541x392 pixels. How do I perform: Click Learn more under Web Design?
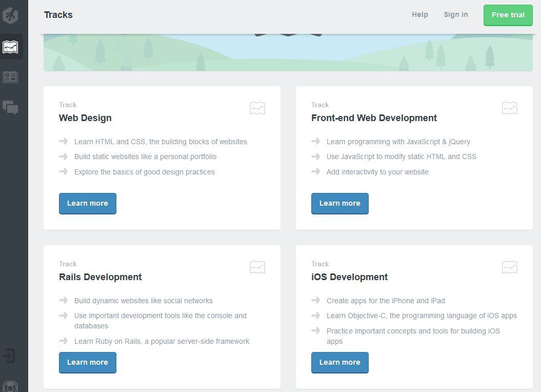click(88, 203)
